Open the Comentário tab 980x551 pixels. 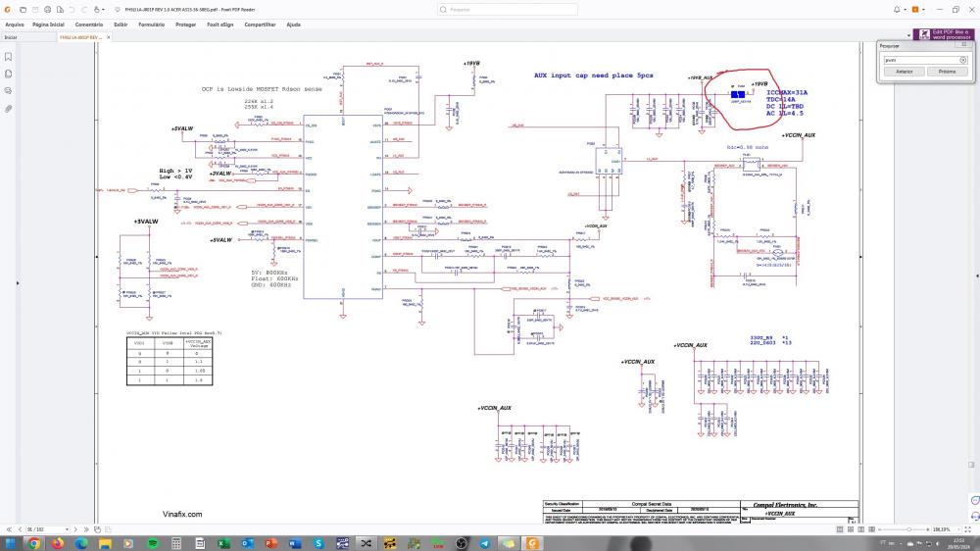[89, 25]
